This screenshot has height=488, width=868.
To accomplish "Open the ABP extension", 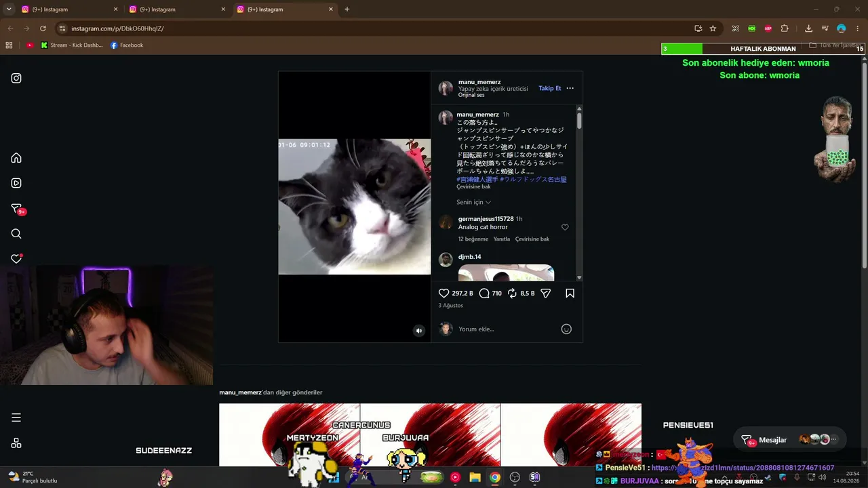I will coord(768,28).
